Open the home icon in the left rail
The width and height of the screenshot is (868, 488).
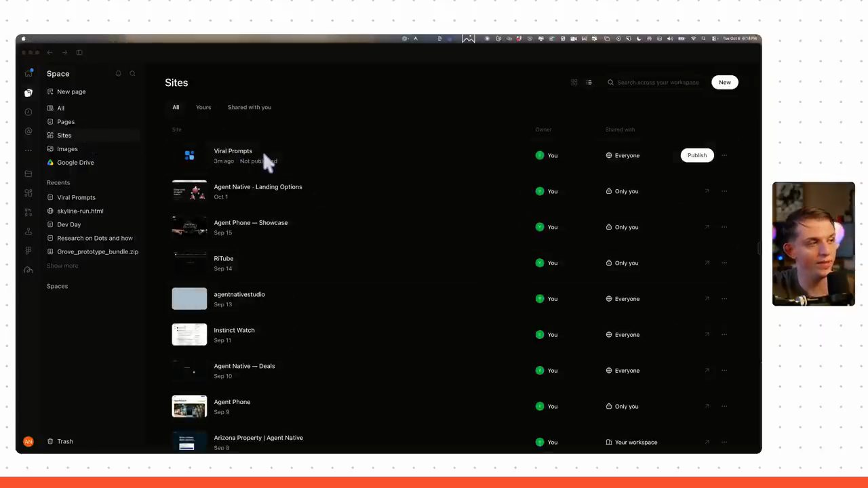pyautogui.click(x=28, y=73)
